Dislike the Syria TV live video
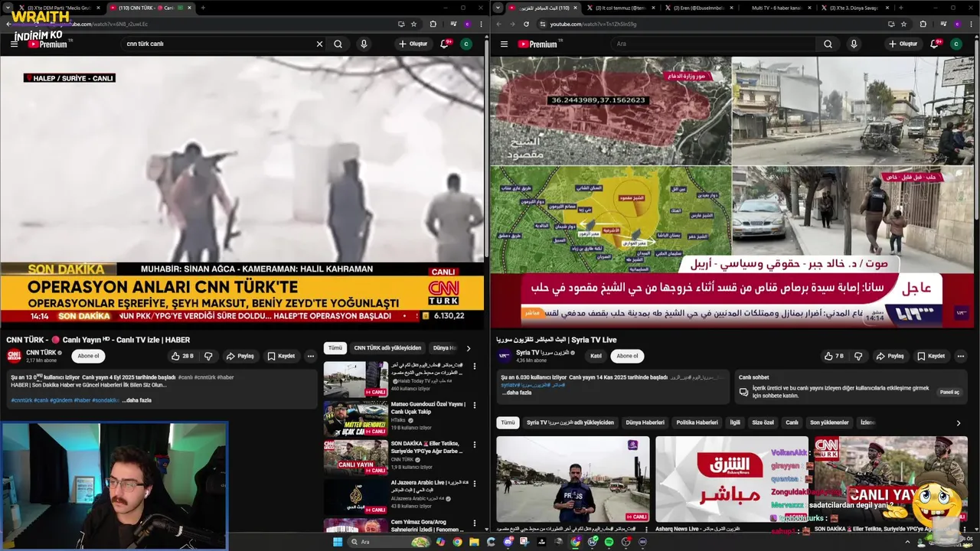 click(x=858, y=356)
